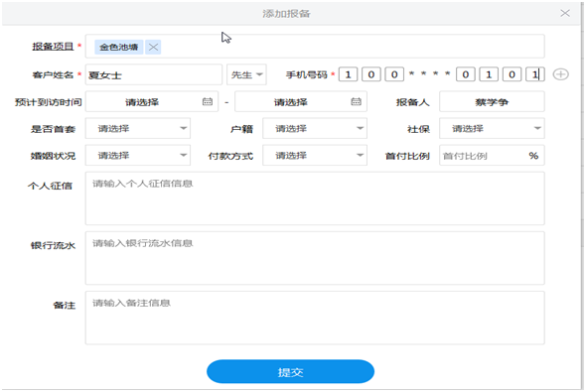The image size is (586, 392).
Task: Remove the 金色池塘 project tag
Action: coord(153,47)
